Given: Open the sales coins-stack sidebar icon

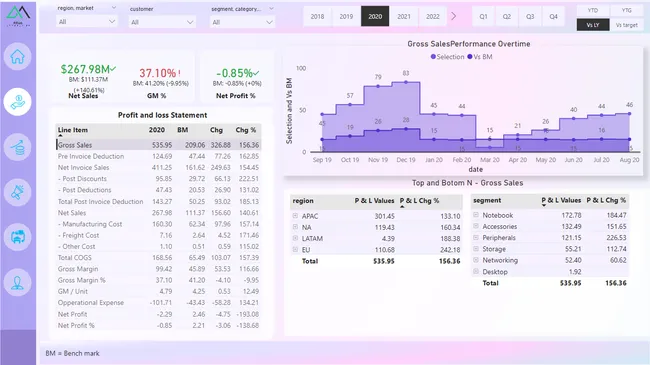Looking at the screenshot, I should (x=17, y=147).
